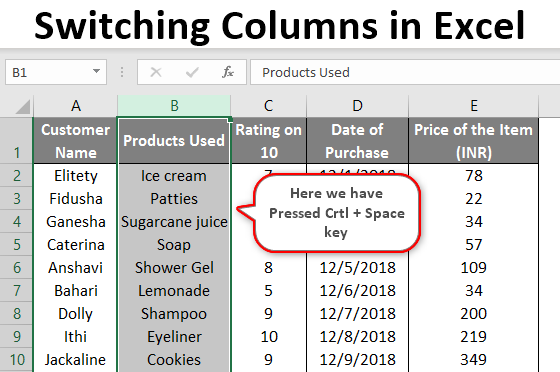Click the formula bar text Products Used
The height and width of the screenshot is (372, 560).
(x=306, y=72)
